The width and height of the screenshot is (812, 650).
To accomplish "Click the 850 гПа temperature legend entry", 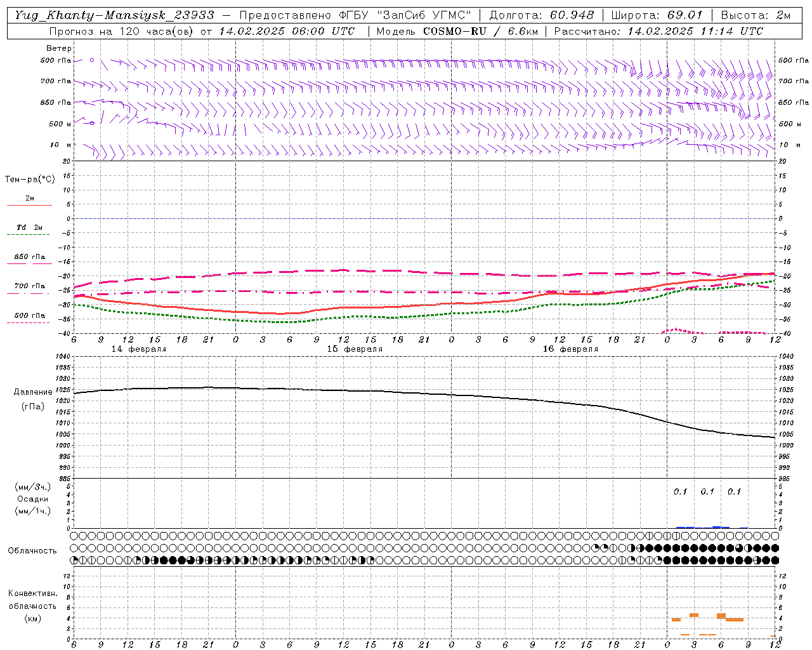I will pyautogui.click(x=30, y=256).
